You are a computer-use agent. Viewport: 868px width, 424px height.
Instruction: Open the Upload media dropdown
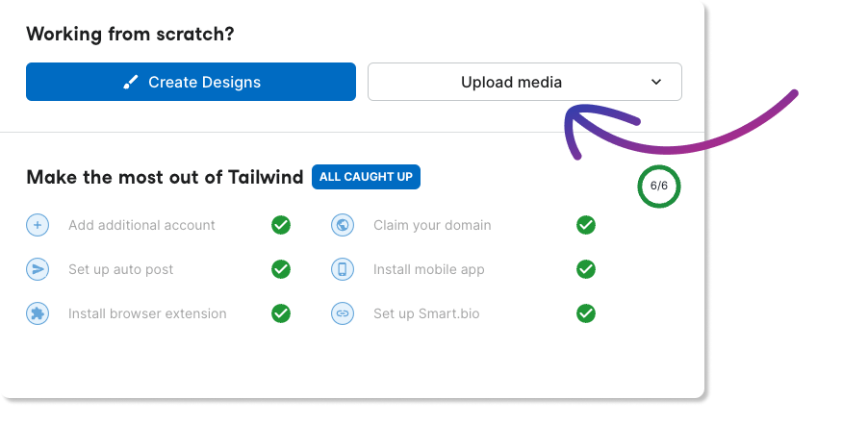[x=524, y=82]
